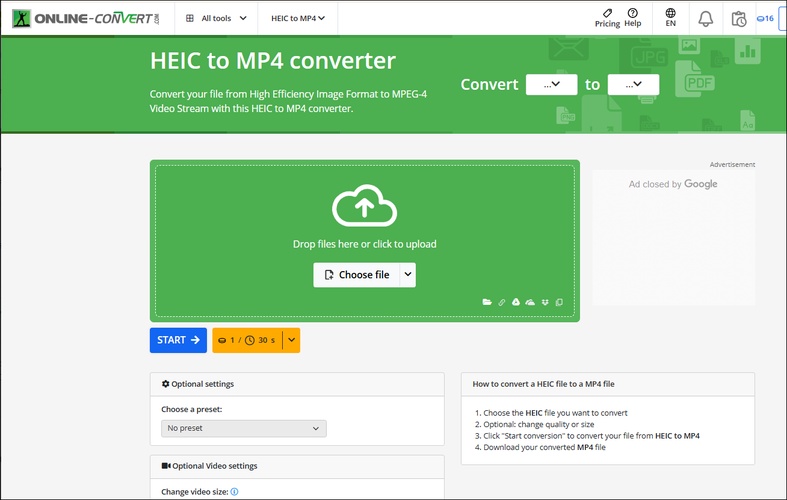The width and height of the screenshot is (787, 500).
Task: Click the Optional settings header
Action: [x=297, y=384]
